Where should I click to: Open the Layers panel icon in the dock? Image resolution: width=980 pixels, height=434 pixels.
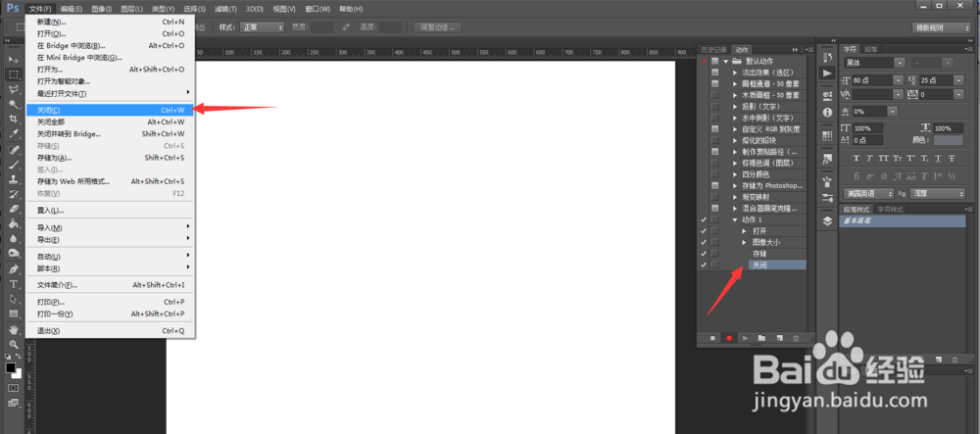click(827, 221)
